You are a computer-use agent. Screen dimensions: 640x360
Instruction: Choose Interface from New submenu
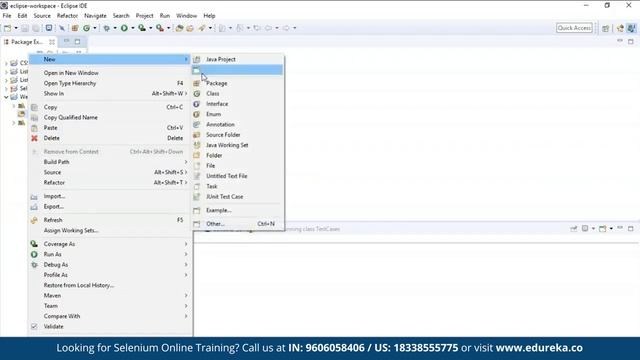tap(238, 104)
